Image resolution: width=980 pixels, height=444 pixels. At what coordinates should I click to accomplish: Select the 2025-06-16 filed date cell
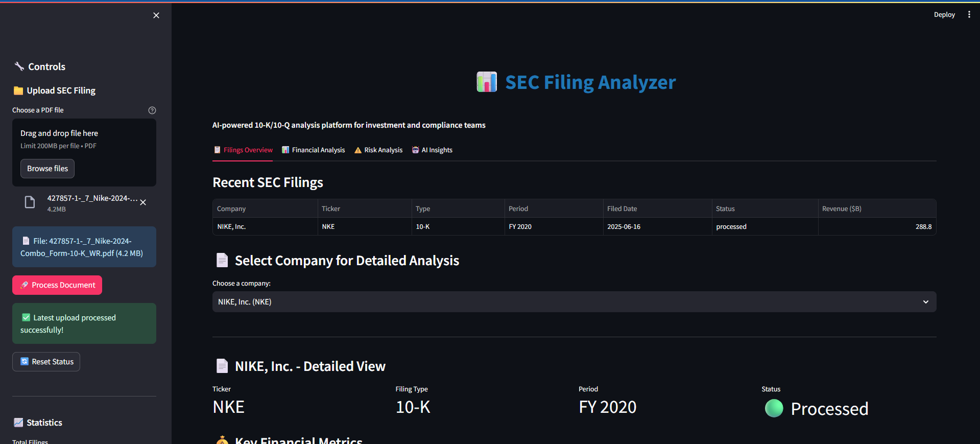(657, 227)
